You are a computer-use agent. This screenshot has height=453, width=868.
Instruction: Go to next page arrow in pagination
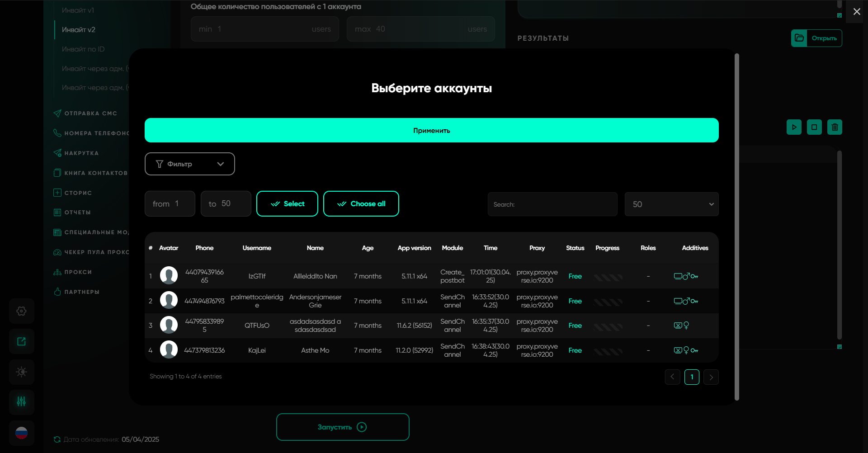[711, 377]
